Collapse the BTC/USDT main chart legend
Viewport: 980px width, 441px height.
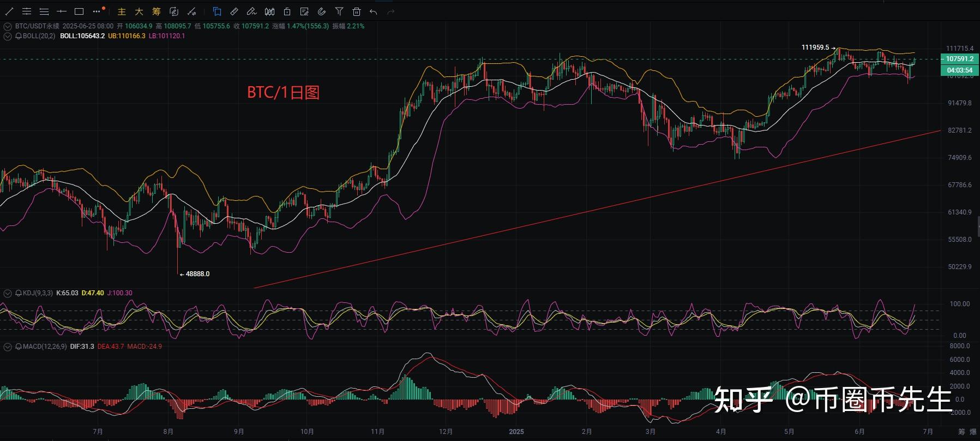(x=8, y=26)
